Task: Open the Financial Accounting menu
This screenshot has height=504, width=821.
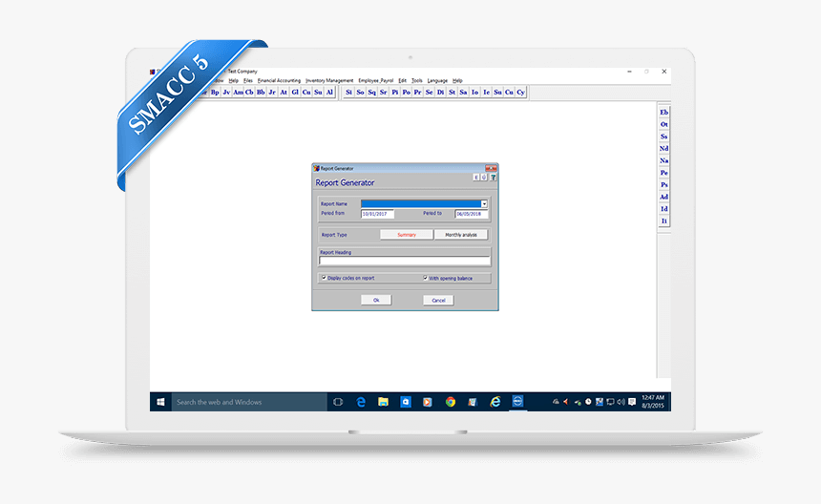Action: click(x=279, y=80)
